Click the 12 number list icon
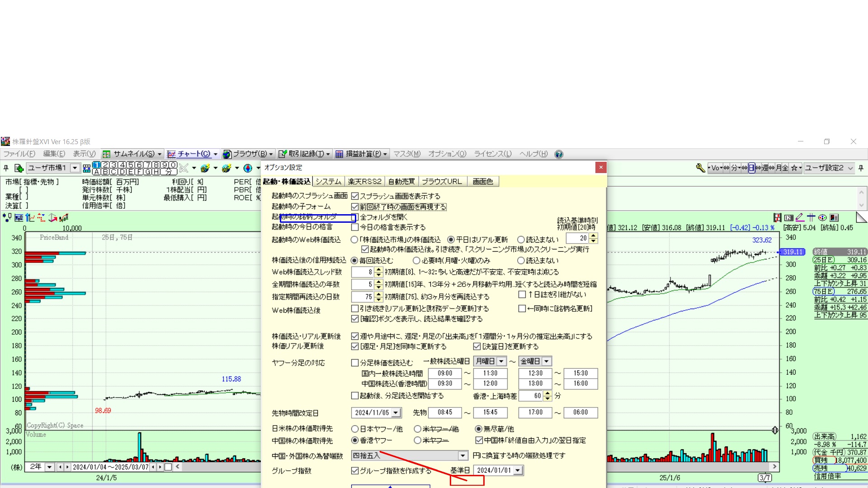The image size is (868, 488). click(x=789, y=218)
